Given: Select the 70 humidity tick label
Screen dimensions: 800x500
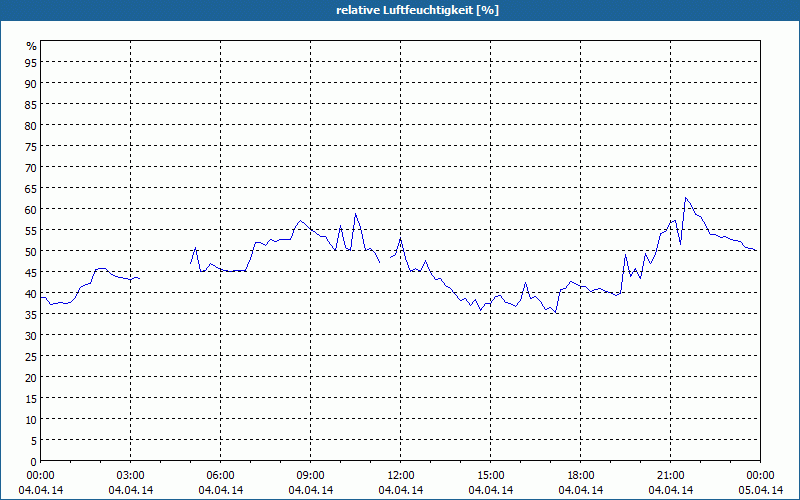Looking at the screenshot, I should 31,167.
